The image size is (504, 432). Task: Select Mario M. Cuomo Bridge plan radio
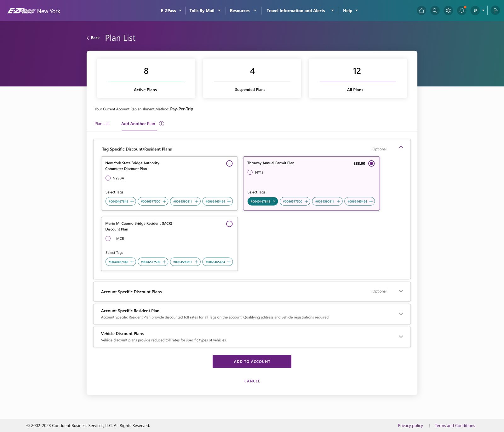tap(229, 224)
